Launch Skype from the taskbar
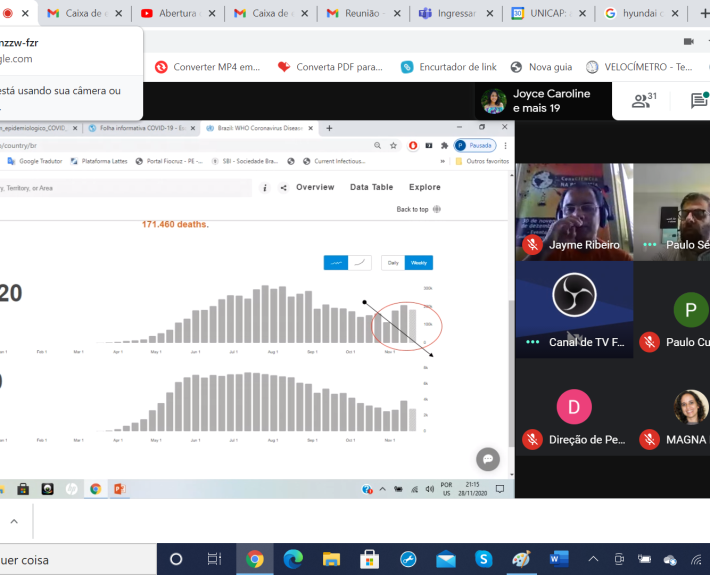The width and height of the screenshot is (710, 575). (x=484, y=559)
